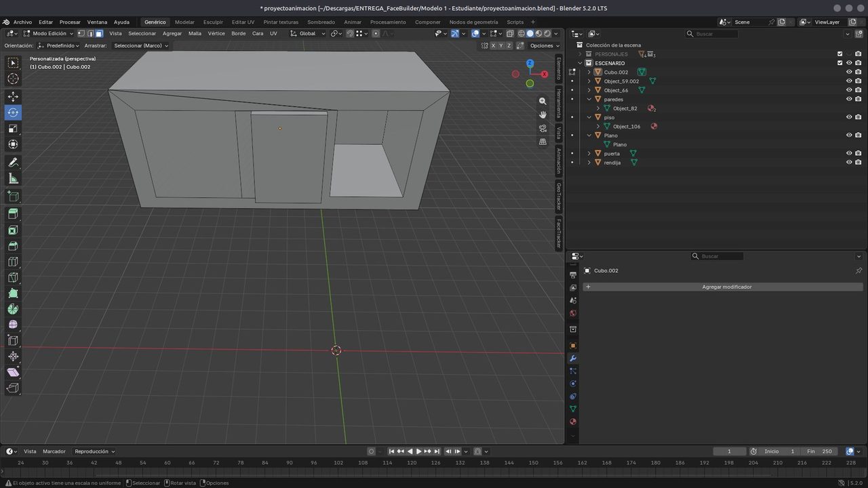Image resolution: width=868 pixels, height=488 pixels.
Task: Choose the Scale tool
Action: click(13, 129)
